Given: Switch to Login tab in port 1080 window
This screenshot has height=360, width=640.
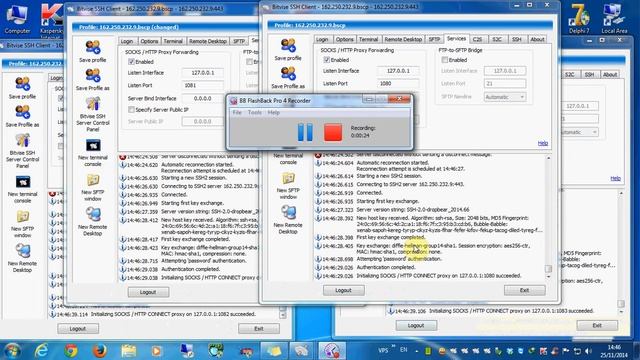Looking at the screenshot, I should (322, 39).
